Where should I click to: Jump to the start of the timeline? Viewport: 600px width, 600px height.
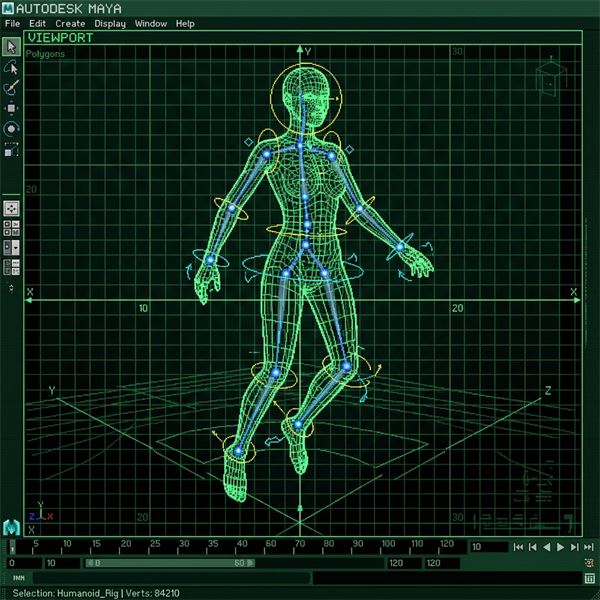pyautogui.click(x=518, y=547)
